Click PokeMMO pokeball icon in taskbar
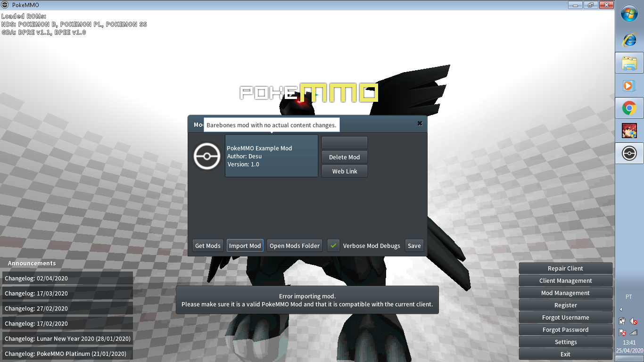Viewport: 644px width, 362px height. tap(629, 153)
